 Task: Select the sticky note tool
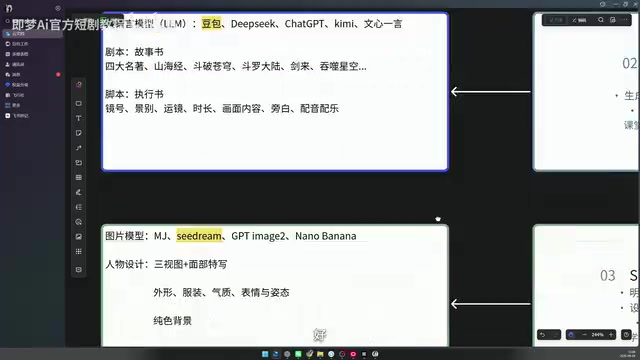tap(79, 133)
